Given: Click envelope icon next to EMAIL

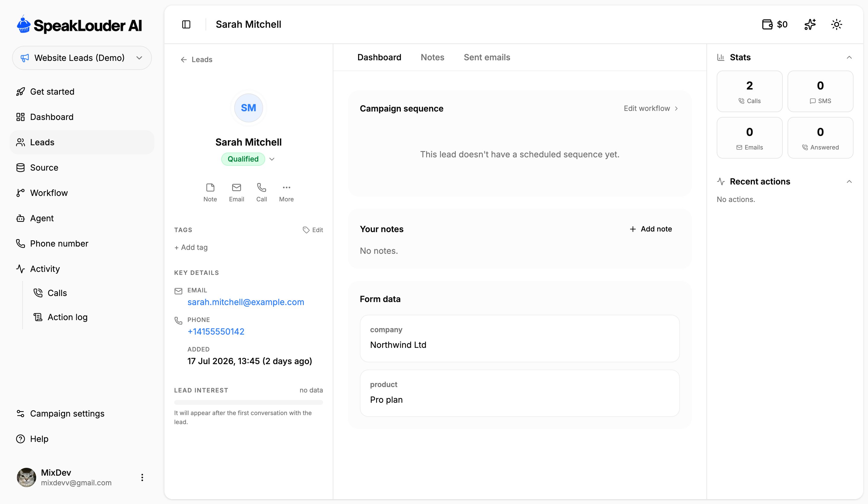Looking at the screenshot, I should 178,291.
